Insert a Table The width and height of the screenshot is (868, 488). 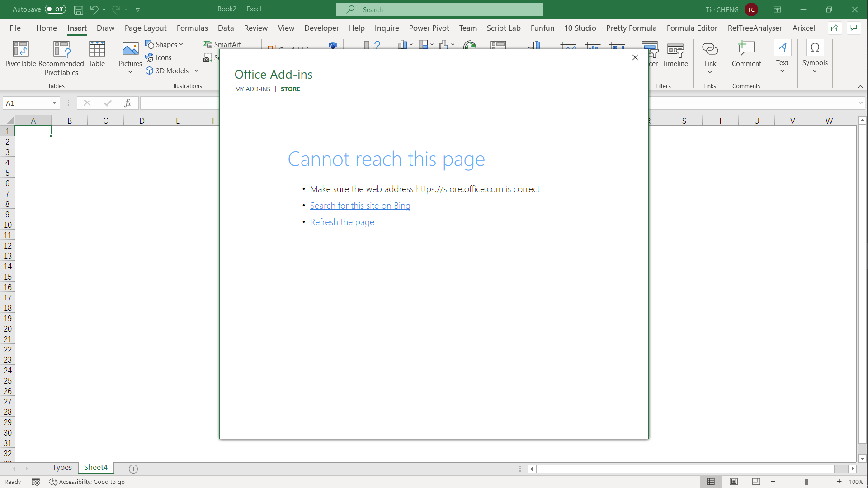click(x=97, y=56)
